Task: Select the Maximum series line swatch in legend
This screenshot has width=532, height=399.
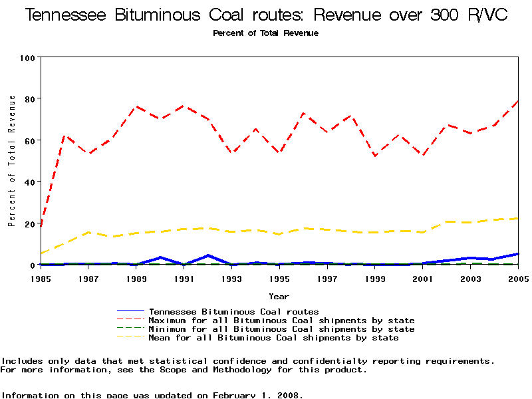Action: [130, 321]
